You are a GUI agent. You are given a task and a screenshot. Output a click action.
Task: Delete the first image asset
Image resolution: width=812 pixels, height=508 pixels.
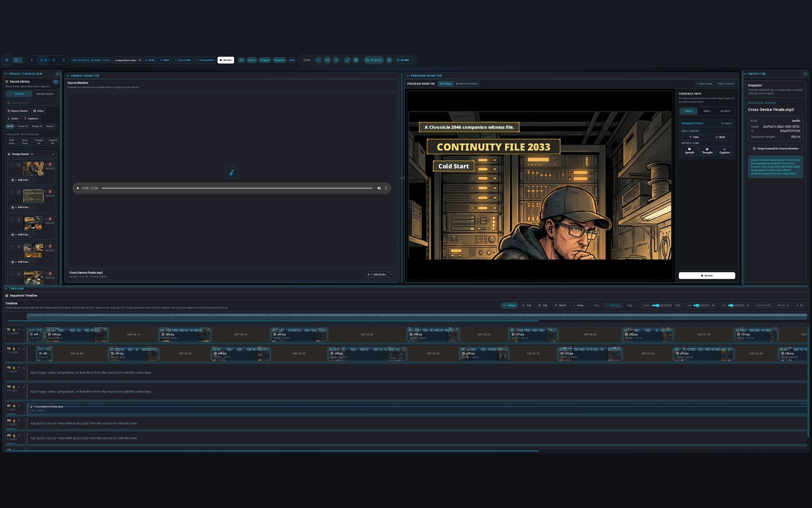(x=50, y=164)
